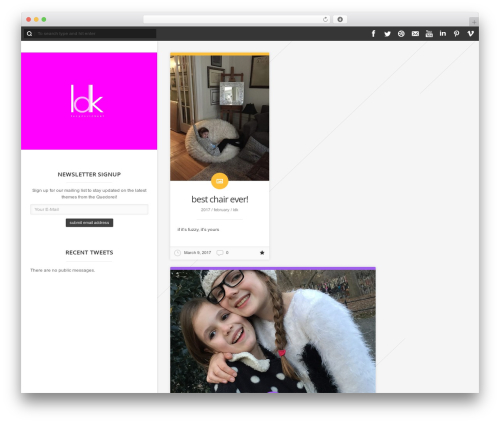Click the NEWSLETTER SIGNUP heading

click(x=89, y=174)
